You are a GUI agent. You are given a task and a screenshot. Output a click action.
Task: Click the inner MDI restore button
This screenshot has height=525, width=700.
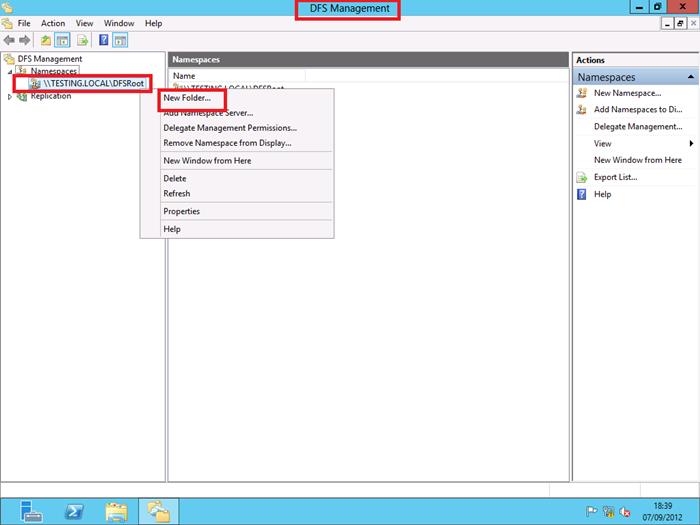tap(680, 24)
